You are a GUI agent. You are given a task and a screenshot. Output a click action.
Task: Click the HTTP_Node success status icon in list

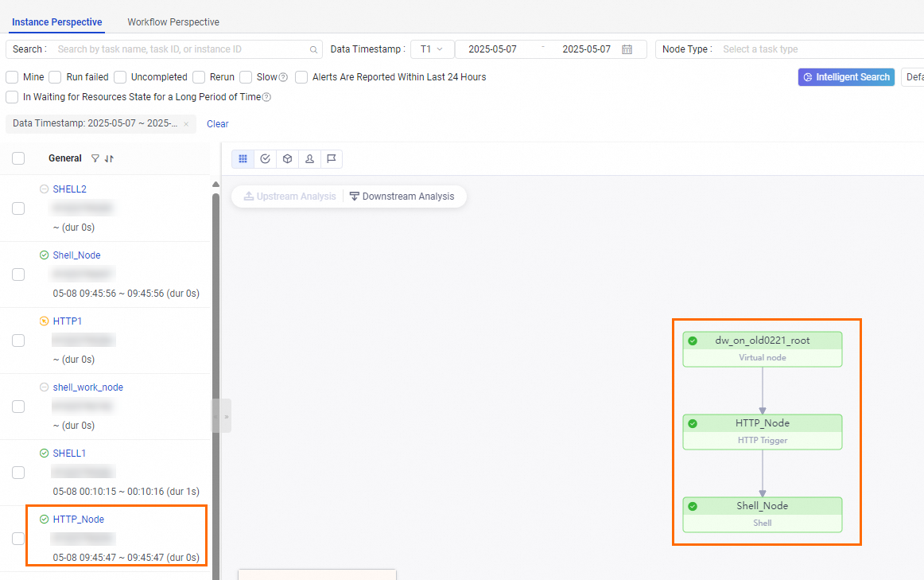[45, 520]
